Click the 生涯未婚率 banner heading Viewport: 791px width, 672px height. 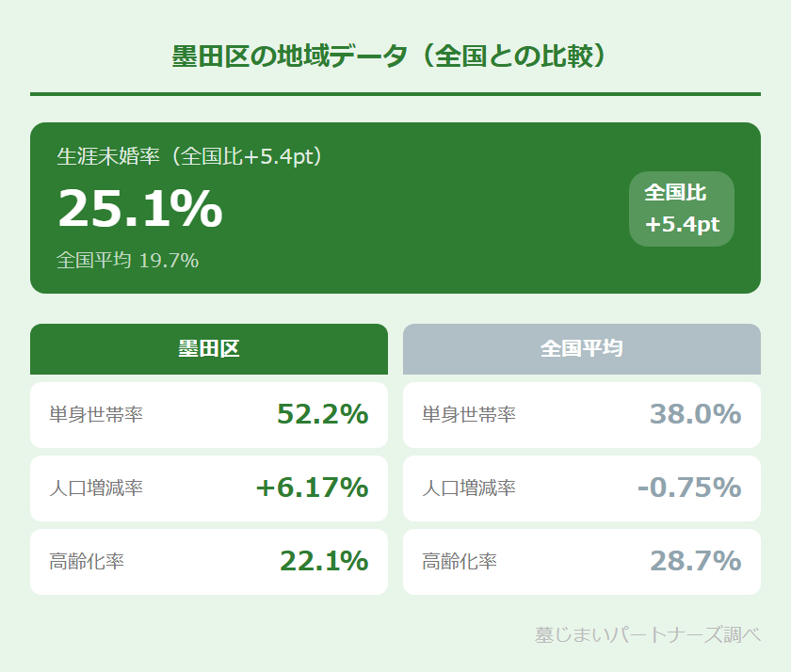pyautogui.click(x=190, y=156)
